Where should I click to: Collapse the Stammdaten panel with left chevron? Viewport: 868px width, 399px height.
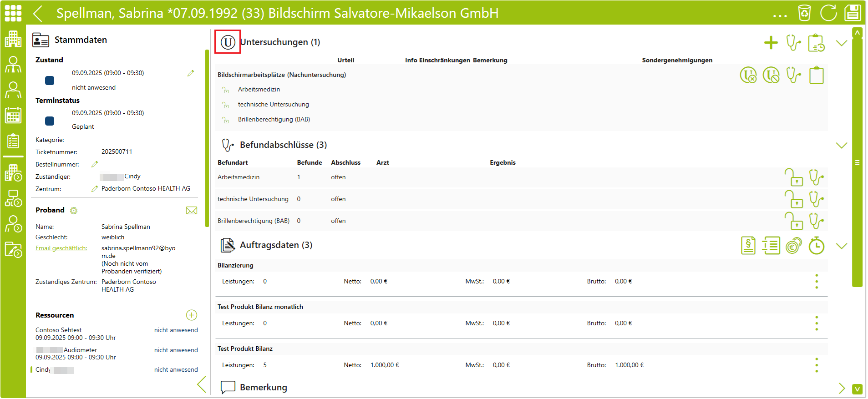pyautogui.click(x=202, y=384)
